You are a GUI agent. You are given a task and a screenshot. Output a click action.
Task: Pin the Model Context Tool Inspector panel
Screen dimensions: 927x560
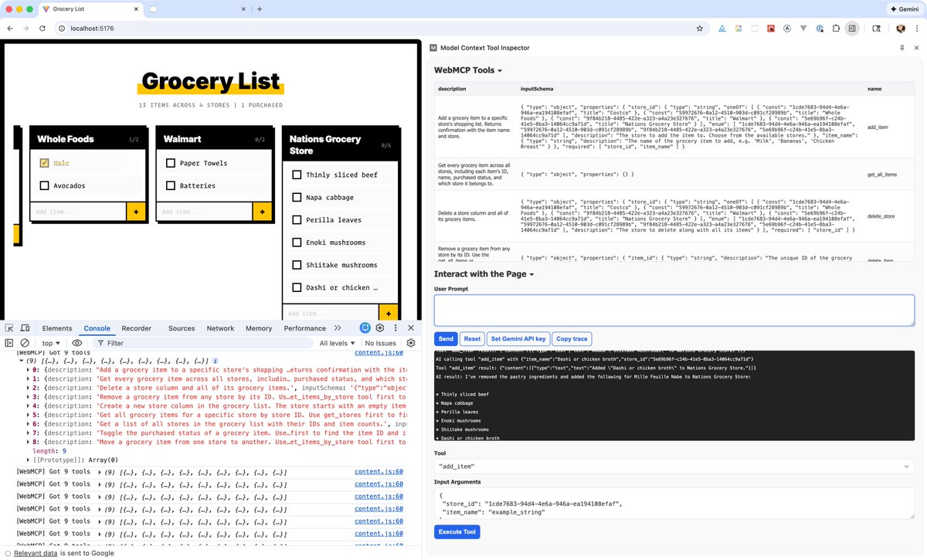902,48
